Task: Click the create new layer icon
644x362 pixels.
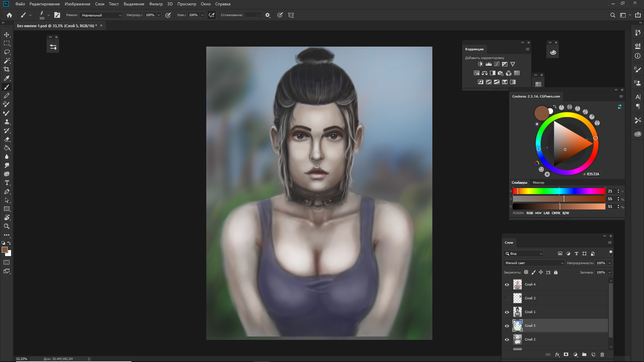Action: pos(593,355)
